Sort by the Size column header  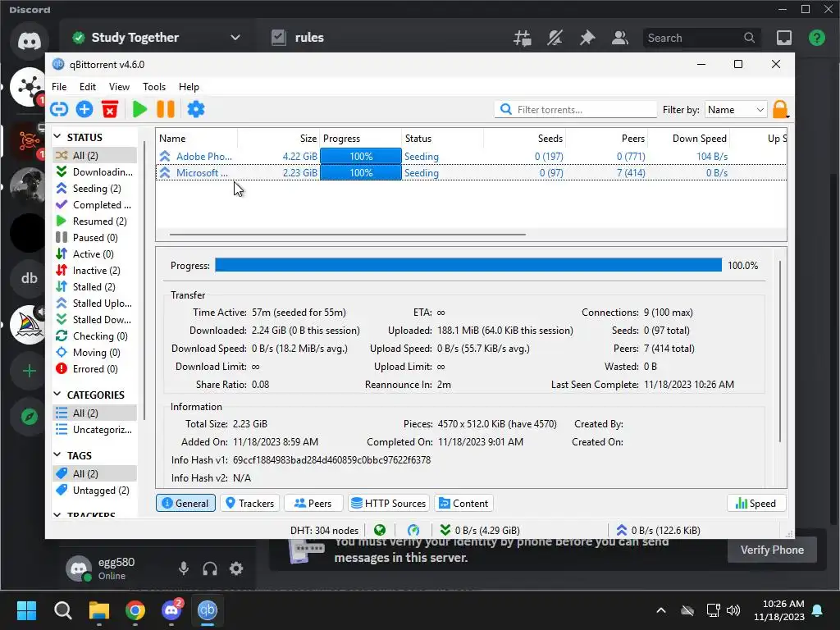[x=279, y=138]
